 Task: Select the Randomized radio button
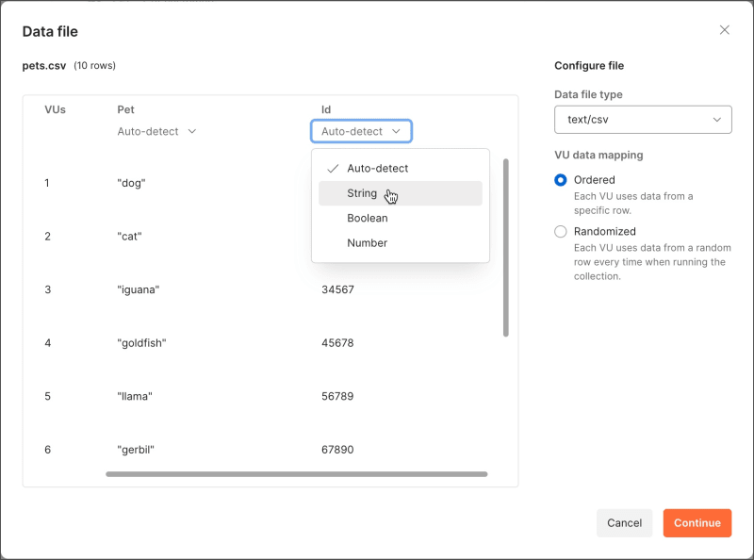pyautogui.click(x=561, y=232)
